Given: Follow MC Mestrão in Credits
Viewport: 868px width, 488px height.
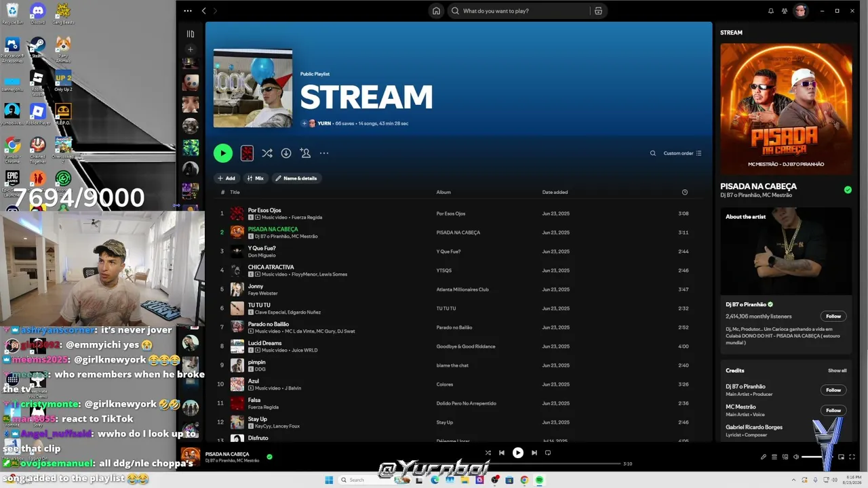Looking at the screenshot, I should click(x=833, y=410).
